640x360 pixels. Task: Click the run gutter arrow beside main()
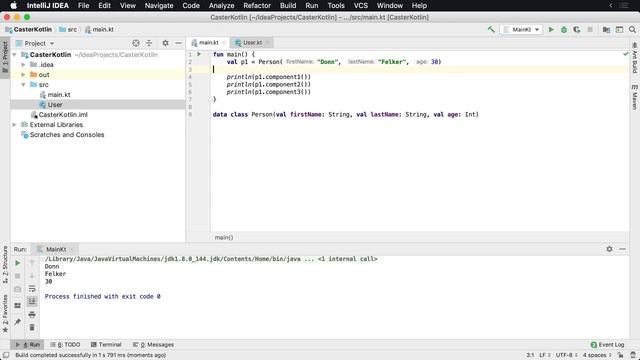tap(199, 54)
